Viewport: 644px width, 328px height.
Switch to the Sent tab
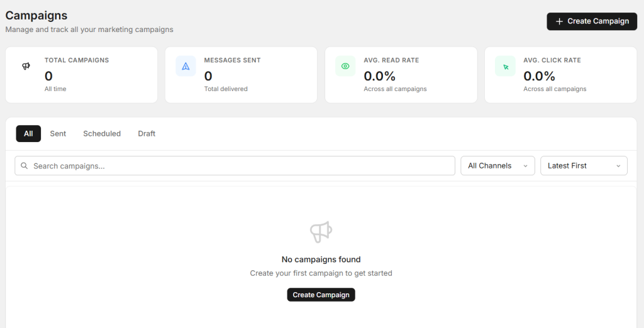[x=58, y=133]
